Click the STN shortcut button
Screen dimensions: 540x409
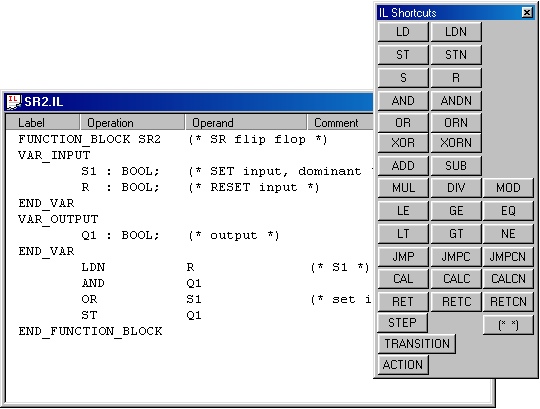tap(456, 55)
